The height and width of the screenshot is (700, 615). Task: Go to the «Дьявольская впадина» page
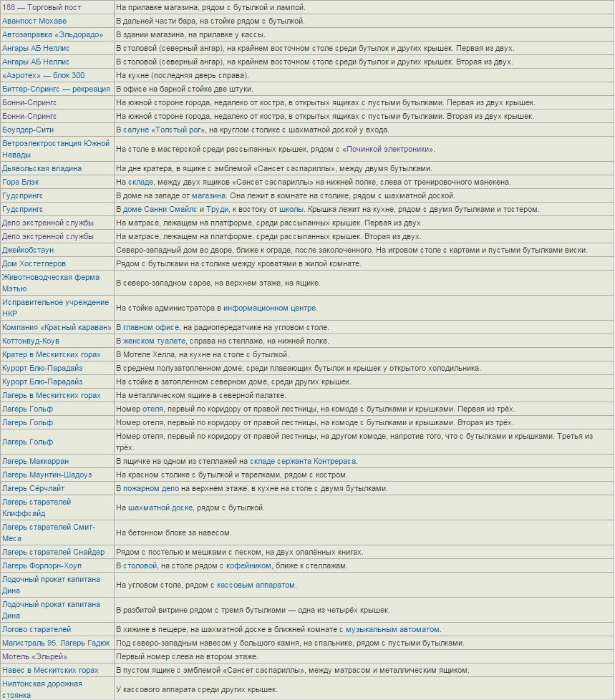click(42, 169)
